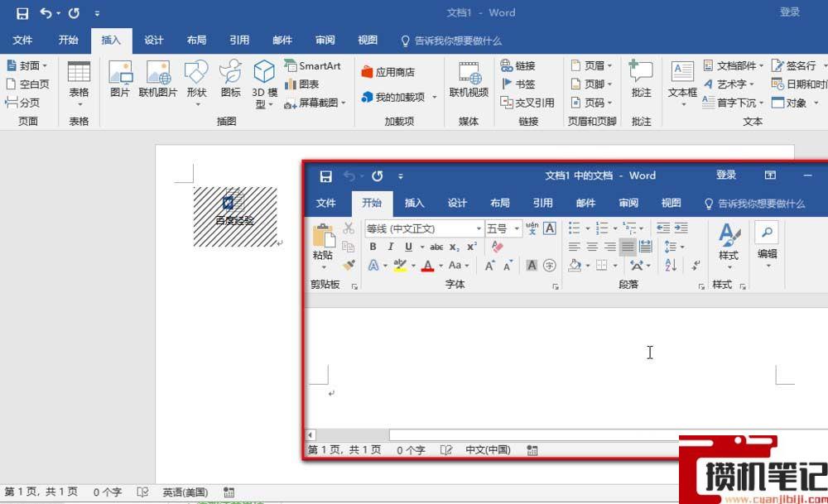Open shading paint bucket color

575,266
